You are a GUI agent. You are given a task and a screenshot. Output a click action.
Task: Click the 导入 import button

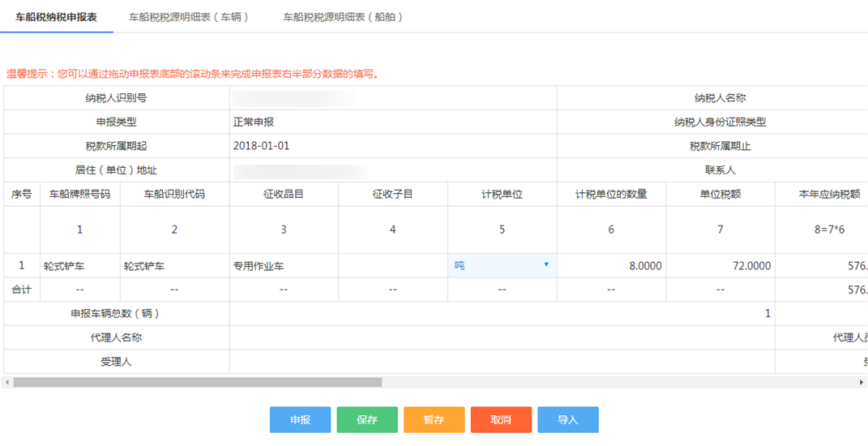[567, 420]
